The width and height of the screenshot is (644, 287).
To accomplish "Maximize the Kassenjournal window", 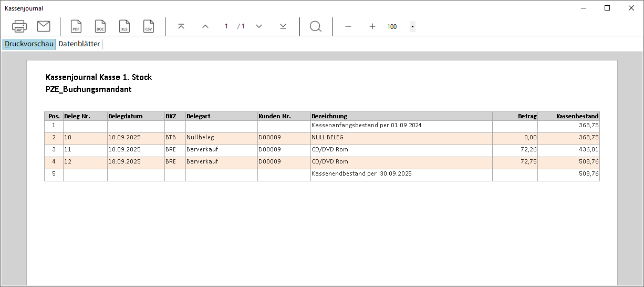I will pyautogui.click(x=607, y=8).
